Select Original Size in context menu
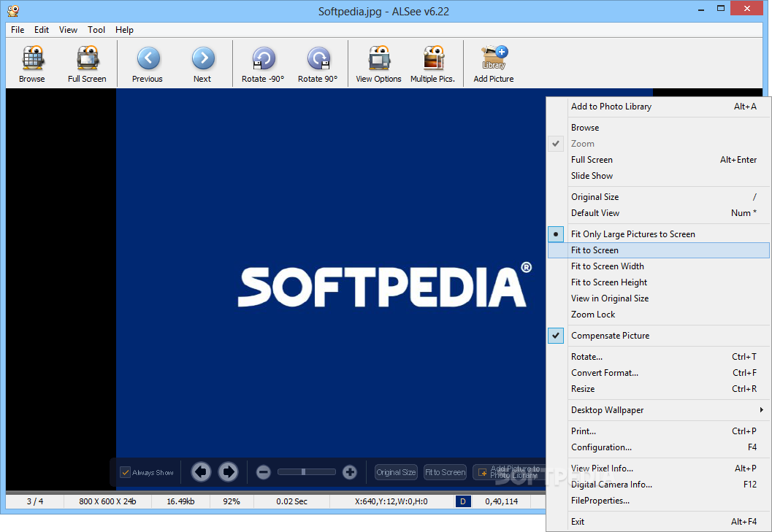The width and height of the screenshot is (772, 532). coord(658,197)
